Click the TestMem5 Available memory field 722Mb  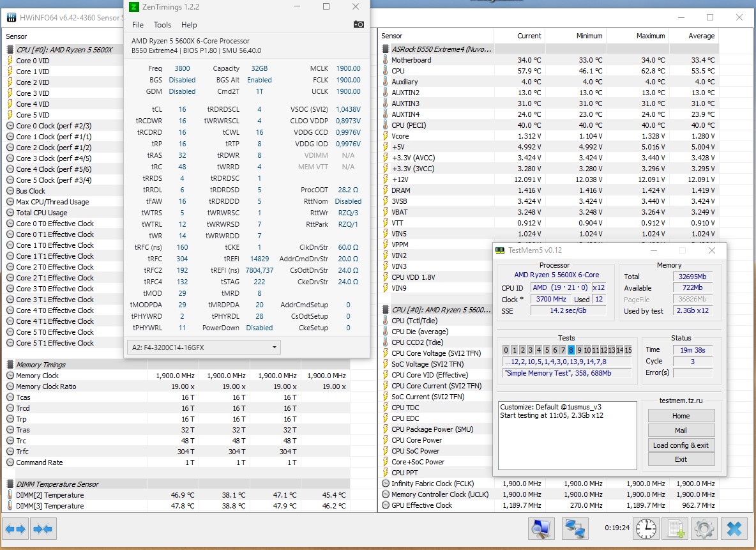(692, 287)
